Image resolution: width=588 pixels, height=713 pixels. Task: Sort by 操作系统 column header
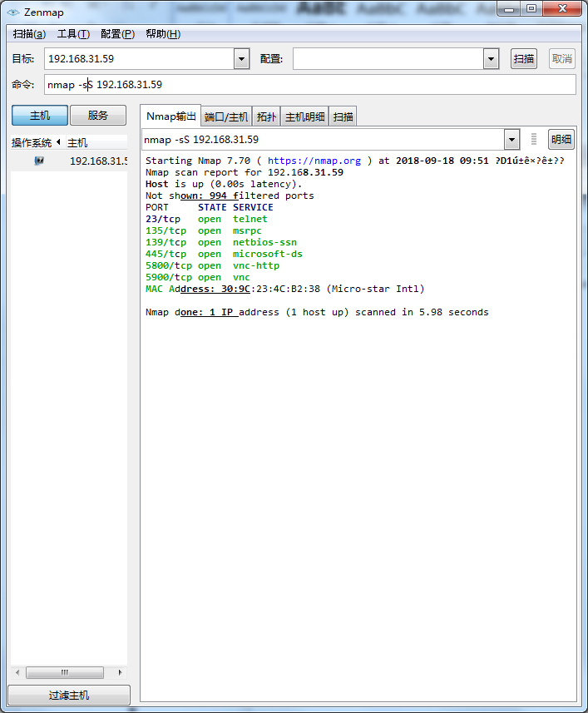click(37, 143)
